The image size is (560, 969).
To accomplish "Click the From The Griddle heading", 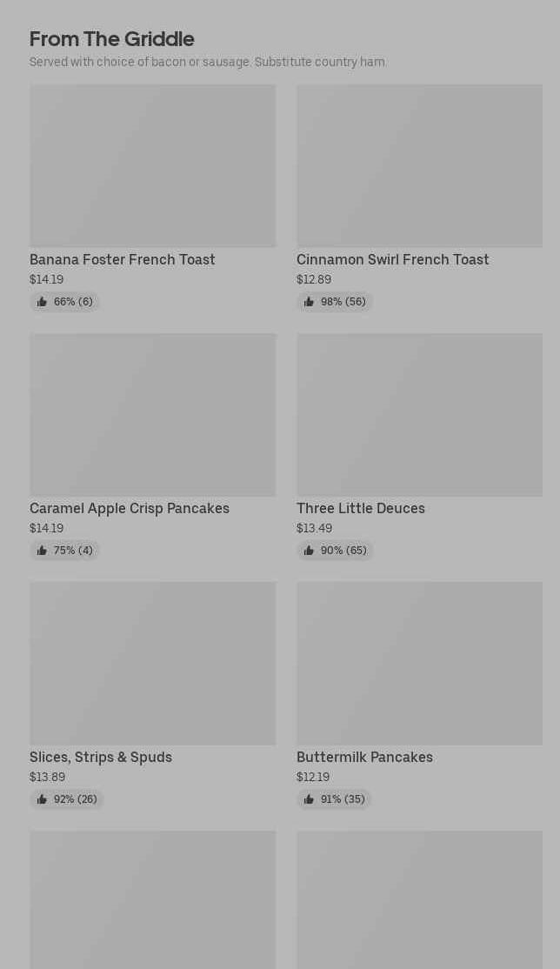I will point(111,39).
